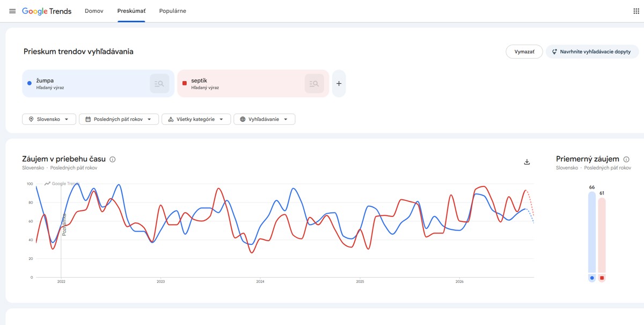Image resolution: width=644 pixels, height=325 pixels.
Task: Click the globe icon in search type filter
Action: [243, 119]
